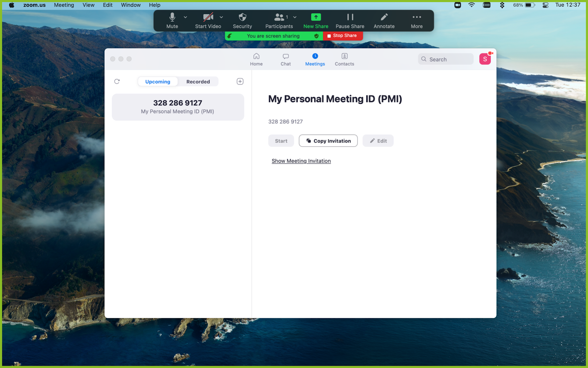Expand the Participants dropdown arrow
The height and width of the screenshot is (368, 588).
(295, 17)
